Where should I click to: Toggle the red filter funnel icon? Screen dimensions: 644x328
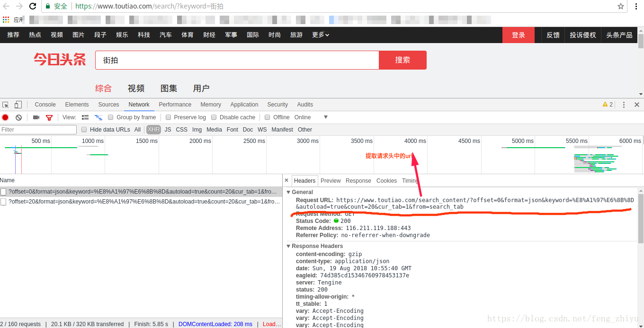click(49, 117)
